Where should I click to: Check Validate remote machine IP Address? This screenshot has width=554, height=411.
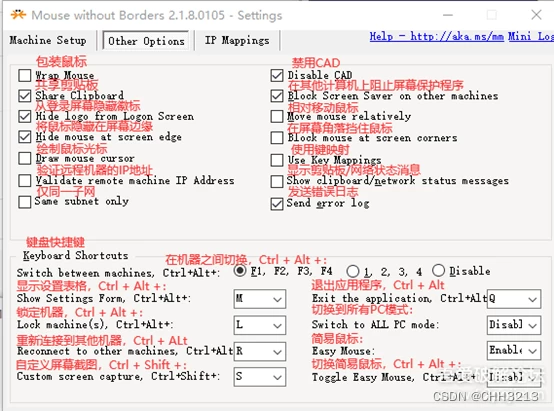[25, 180]
